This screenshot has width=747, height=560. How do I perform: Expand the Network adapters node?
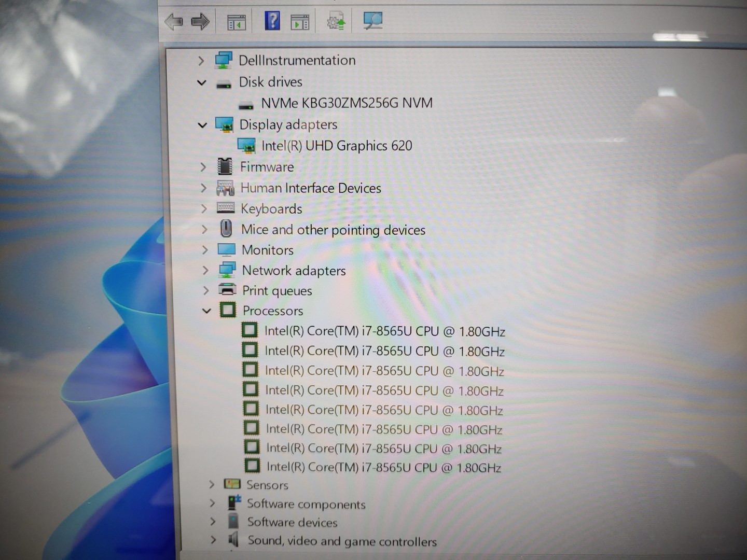tap(206, 270)
